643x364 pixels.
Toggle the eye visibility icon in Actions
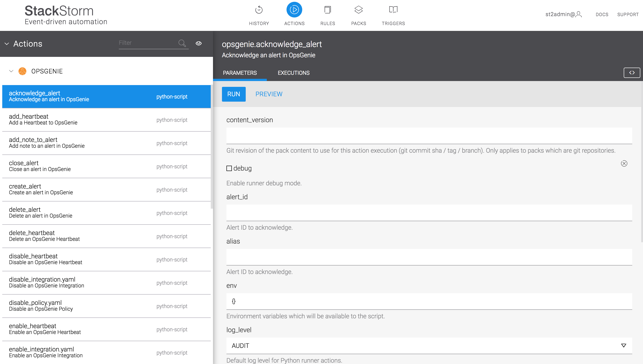click(x=198, y=43)
